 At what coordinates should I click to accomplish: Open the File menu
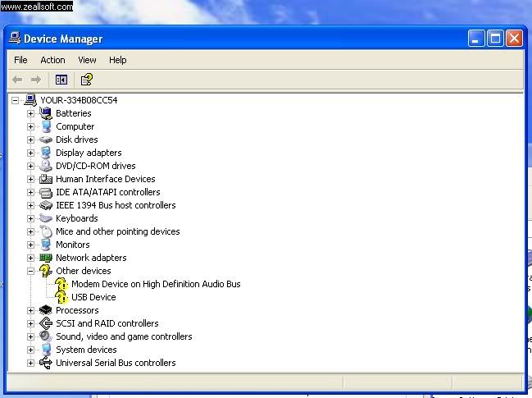[x=20, y=60]
